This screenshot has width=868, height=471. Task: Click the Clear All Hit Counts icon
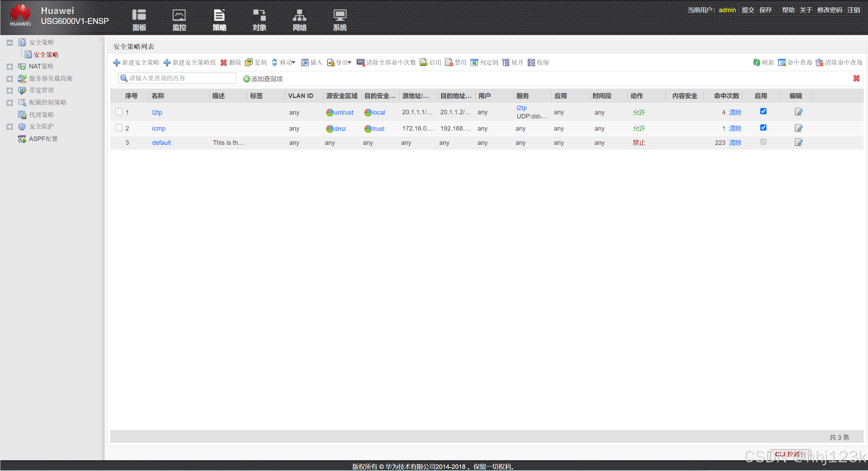tap(361, 63)
